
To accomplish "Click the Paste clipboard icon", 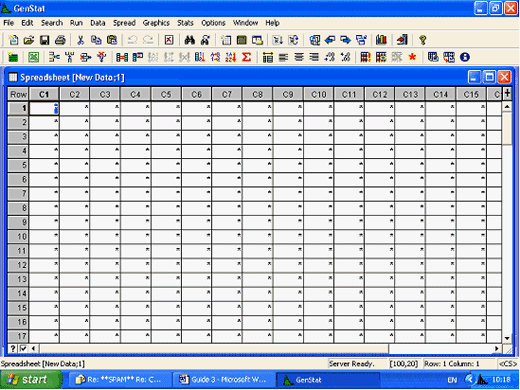I will (x=112, y=40).
